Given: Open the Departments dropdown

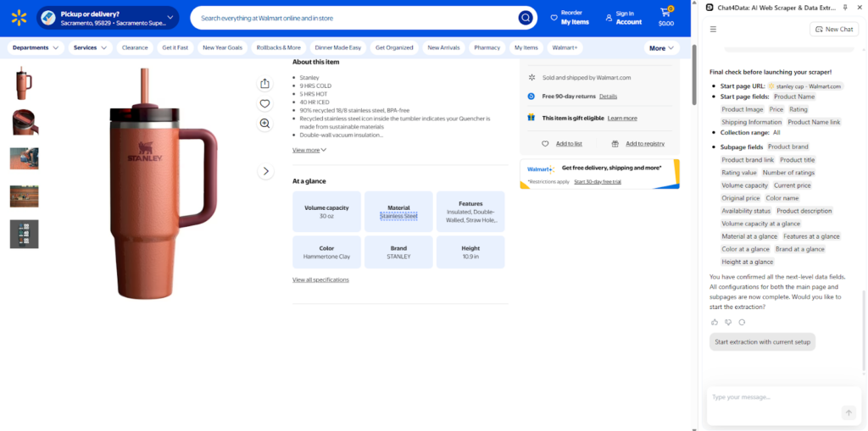Looking at the screenshot, I should [x=36, y=47].
